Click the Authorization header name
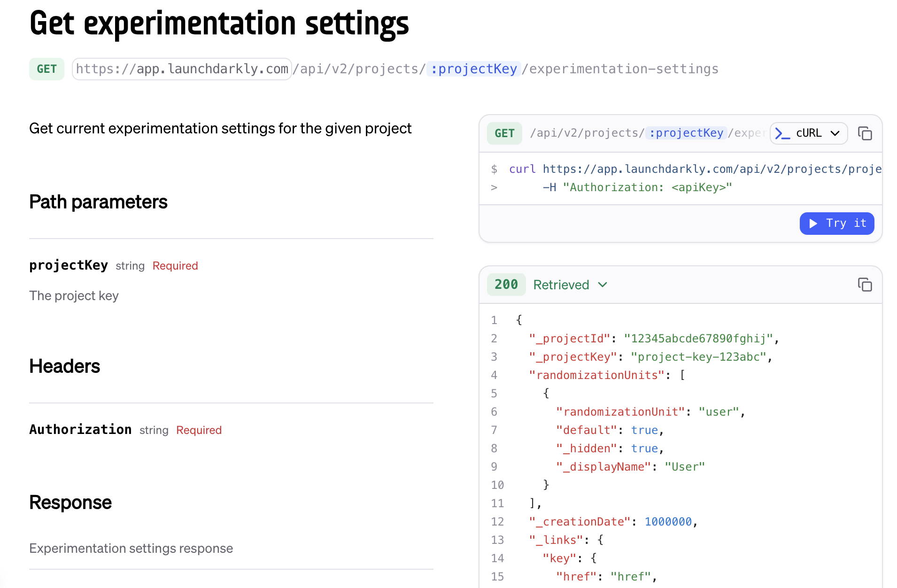 [x=80, y=430]
